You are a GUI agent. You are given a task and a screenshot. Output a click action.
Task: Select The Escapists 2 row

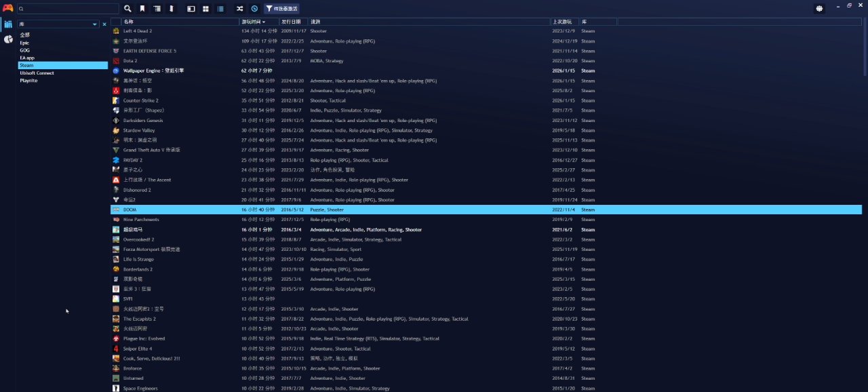[486, 319]
